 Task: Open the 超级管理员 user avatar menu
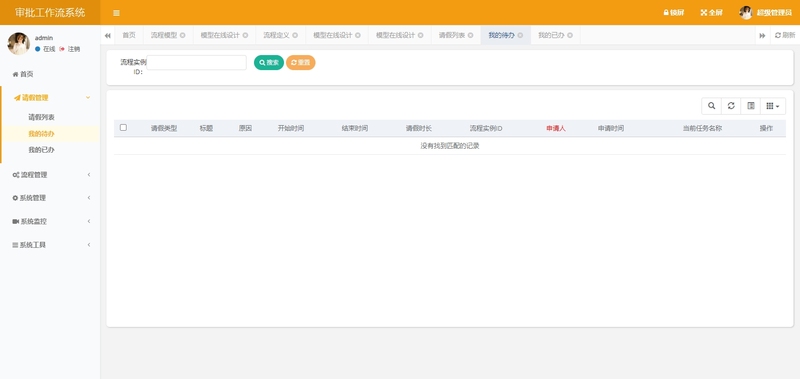766,13
